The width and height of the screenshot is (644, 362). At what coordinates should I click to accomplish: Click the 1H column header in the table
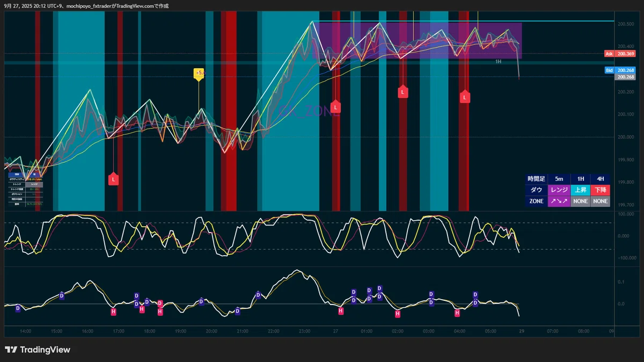point(580,179)
